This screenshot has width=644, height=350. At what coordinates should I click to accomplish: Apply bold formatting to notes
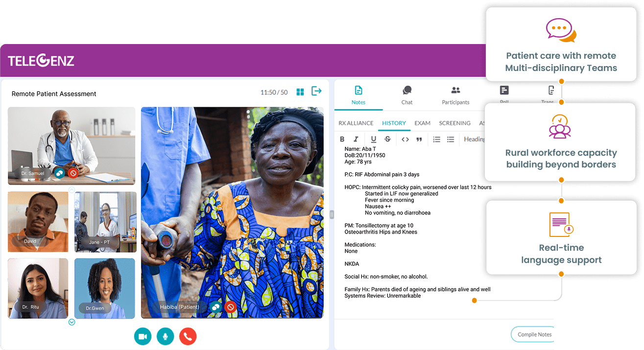click(x=342, y=140)
